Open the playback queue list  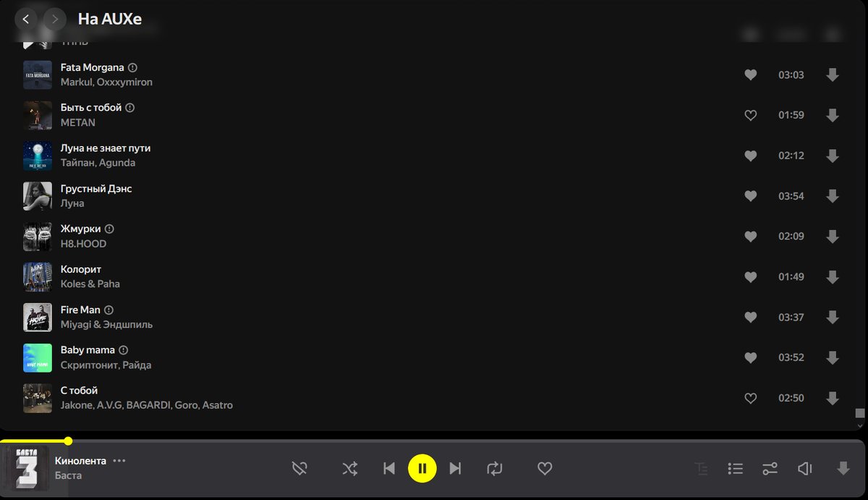click(736, 469)
